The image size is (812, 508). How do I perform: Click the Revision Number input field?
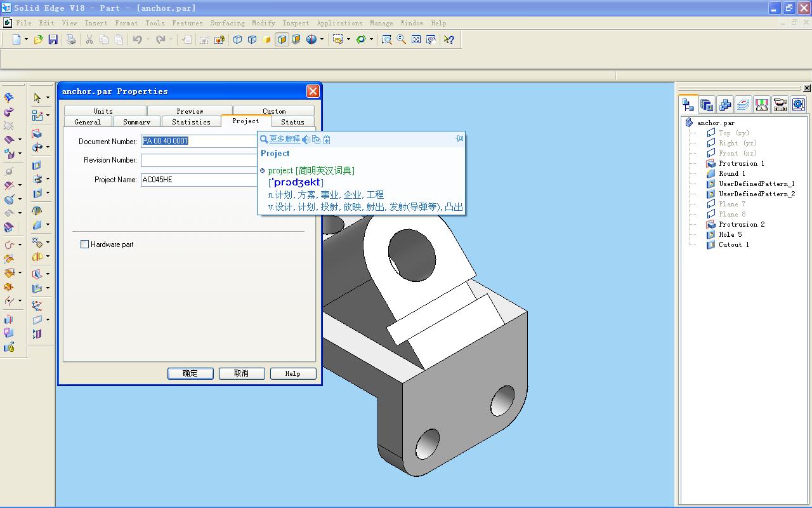pos(199,160)
